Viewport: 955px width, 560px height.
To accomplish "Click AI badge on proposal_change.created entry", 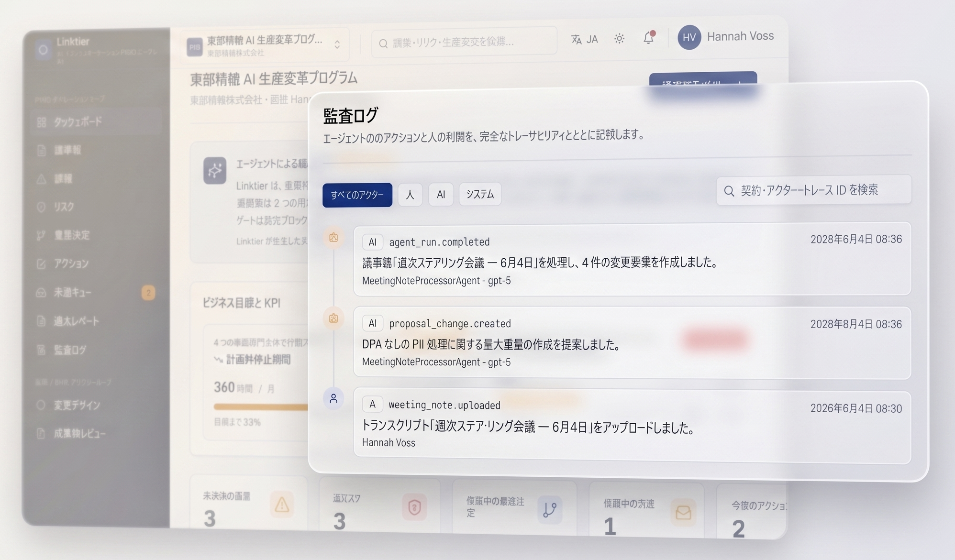I will click(x=372, y=323).
